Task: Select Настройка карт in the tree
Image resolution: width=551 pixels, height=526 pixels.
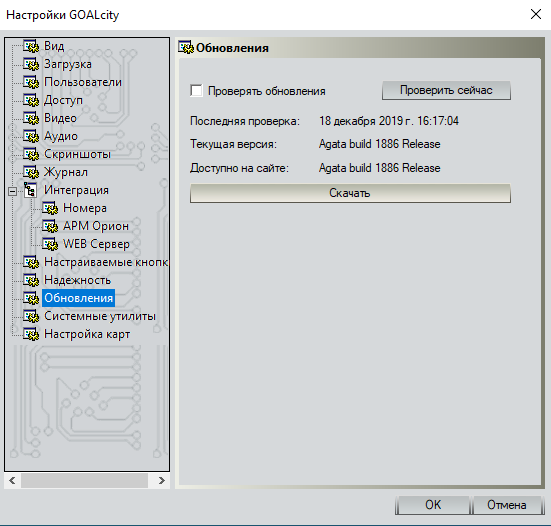Action: point(87,334)
